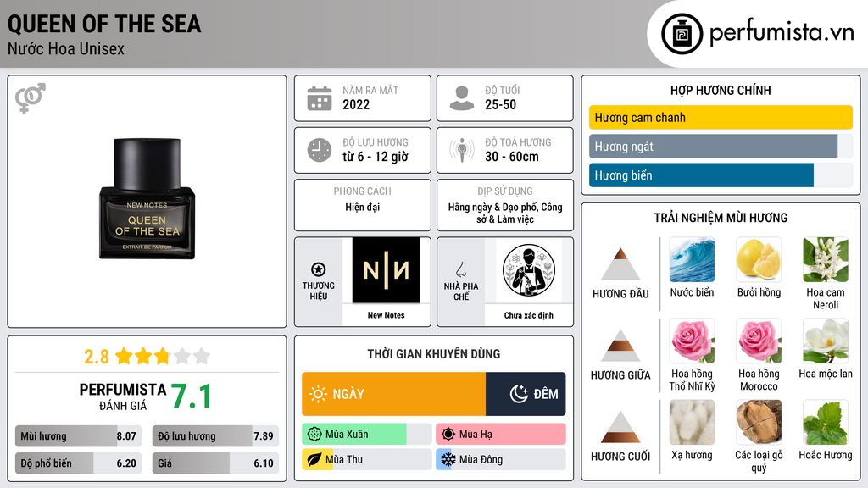
Task: Click the moon icon beside Đêm
Action: click(519, 394)
